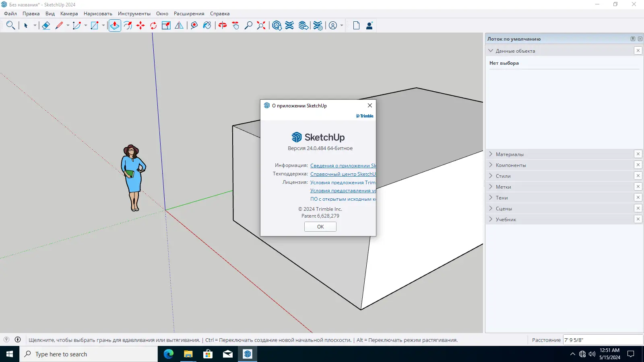Viewport: 644px width, 362px height.
Task: Expand the Учебник panel
Action: 491,219
